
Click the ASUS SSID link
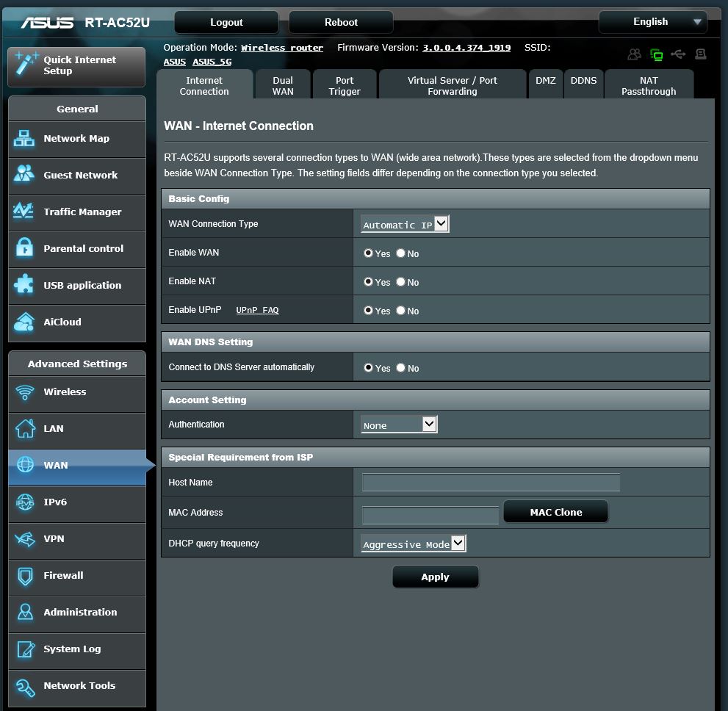175,62
